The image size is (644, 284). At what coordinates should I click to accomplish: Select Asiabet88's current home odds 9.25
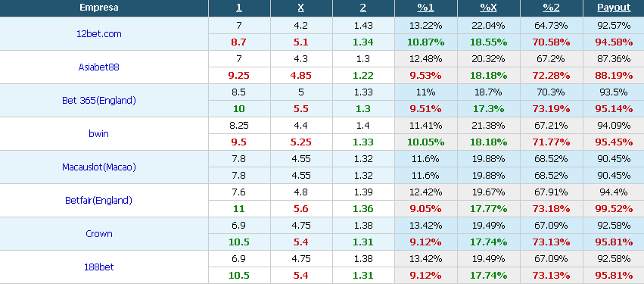click(x=239, y=76)
